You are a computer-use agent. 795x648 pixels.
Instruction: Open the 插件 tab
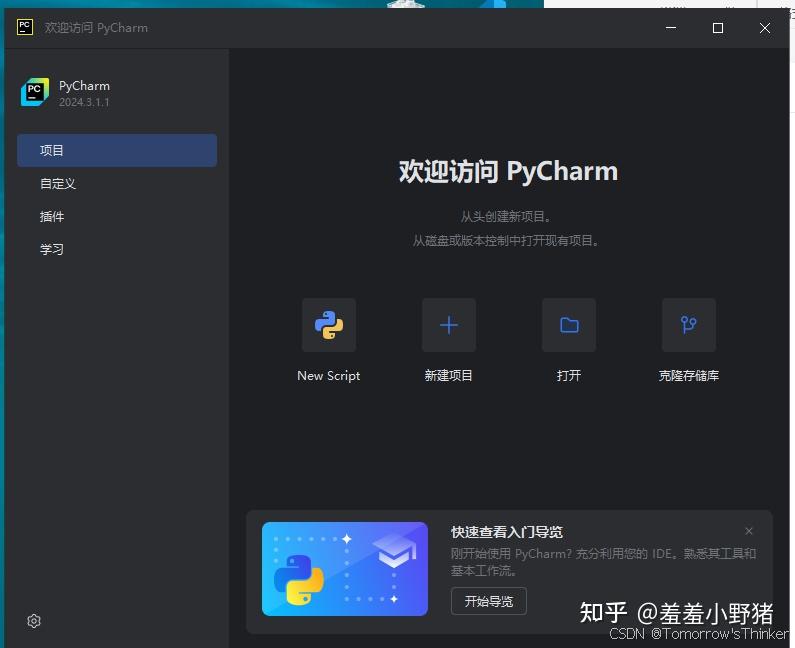point(117,217)
